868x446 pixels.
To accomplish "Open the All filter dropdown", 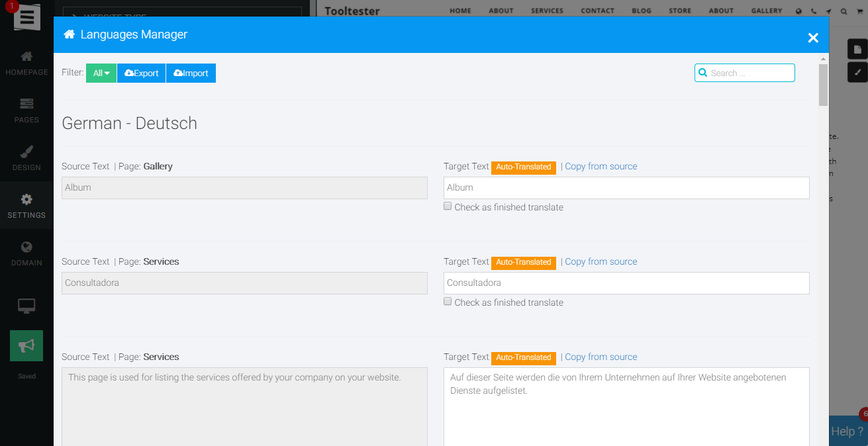I will [101, 73].
